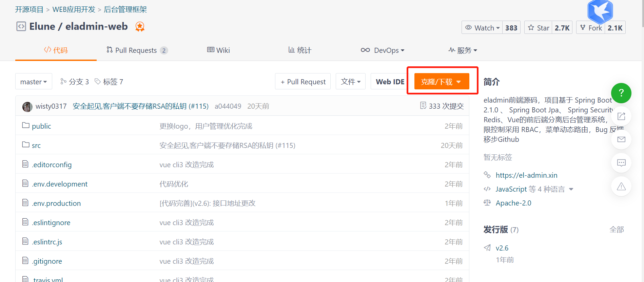Click the link chain icon beside el-admin.xin
This screenshot has height=282, width=644.
click(x=487, y=175)
